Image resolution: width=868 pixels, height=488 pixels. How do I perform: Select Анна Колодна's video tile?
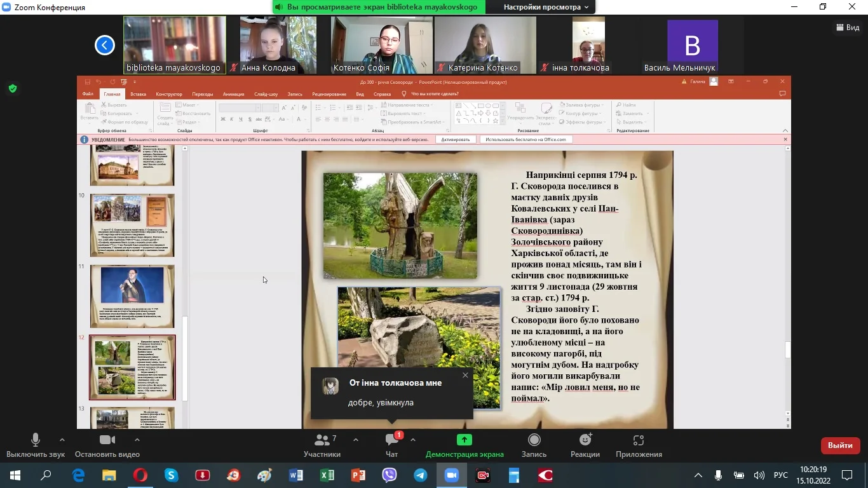point(278,45)
